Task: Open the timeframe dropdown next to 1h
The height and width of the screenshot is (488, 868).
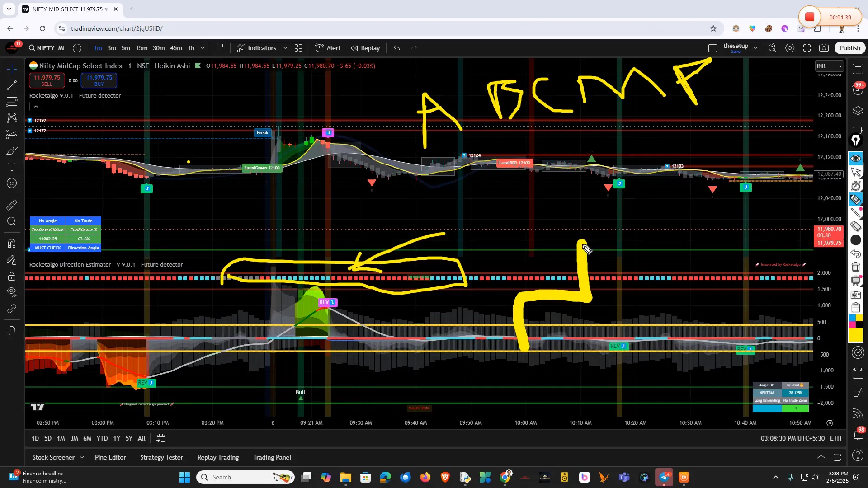Action: [x=202, y=48]
